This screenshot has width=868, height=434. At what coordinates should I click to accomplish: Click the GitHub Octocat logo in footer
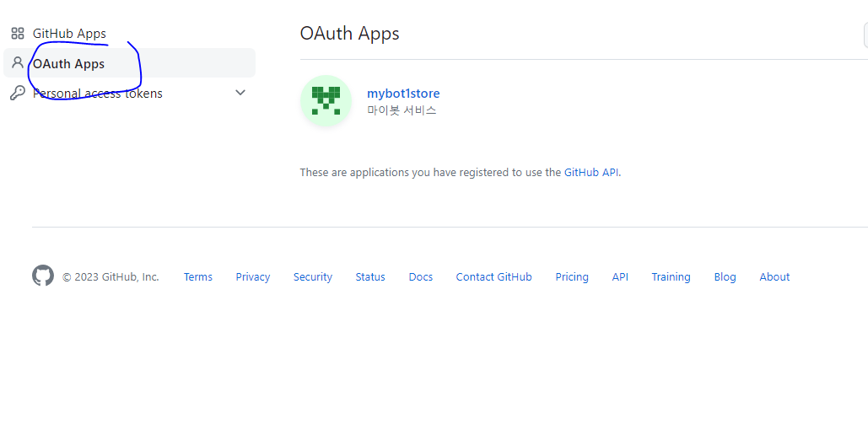point(43,276)
